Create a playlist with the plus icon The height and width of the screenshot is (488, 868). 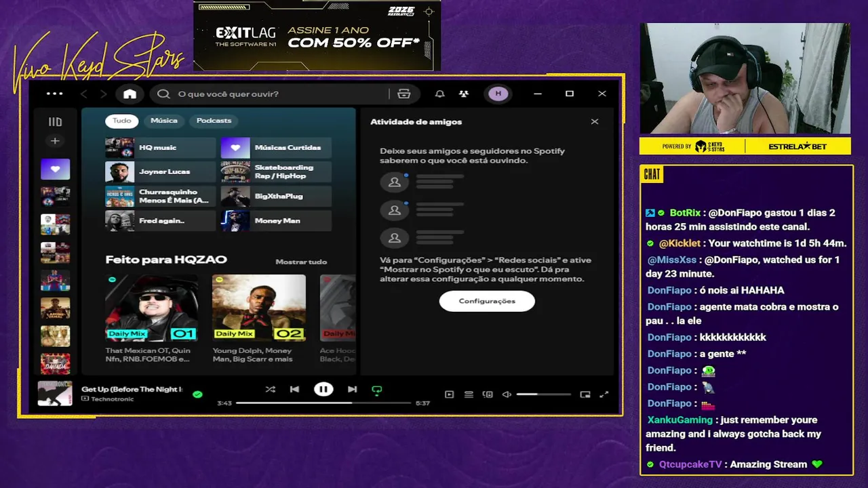(x=55, y=141)
